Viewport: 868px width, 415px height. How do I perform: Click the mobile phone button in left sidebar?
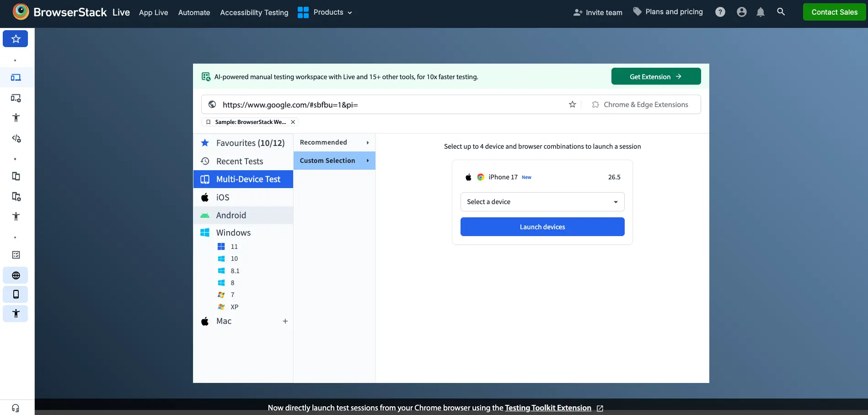tap(16, 294)
